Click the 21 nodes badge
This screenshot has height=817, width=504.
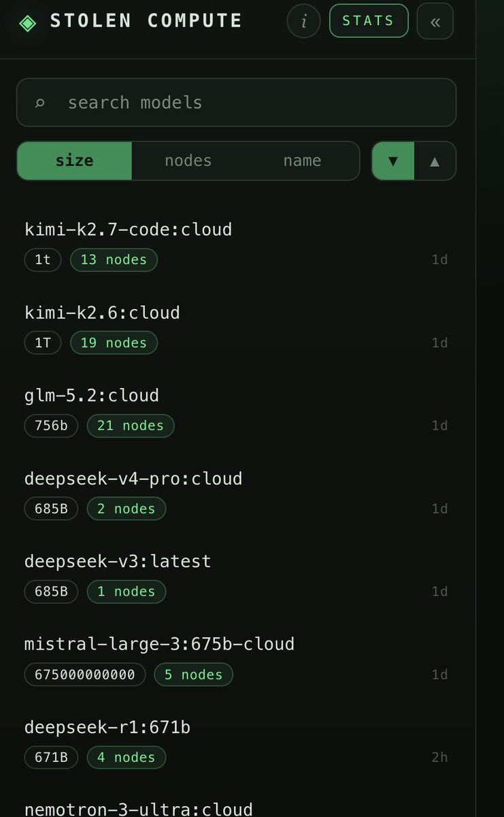tap(131, 426)
